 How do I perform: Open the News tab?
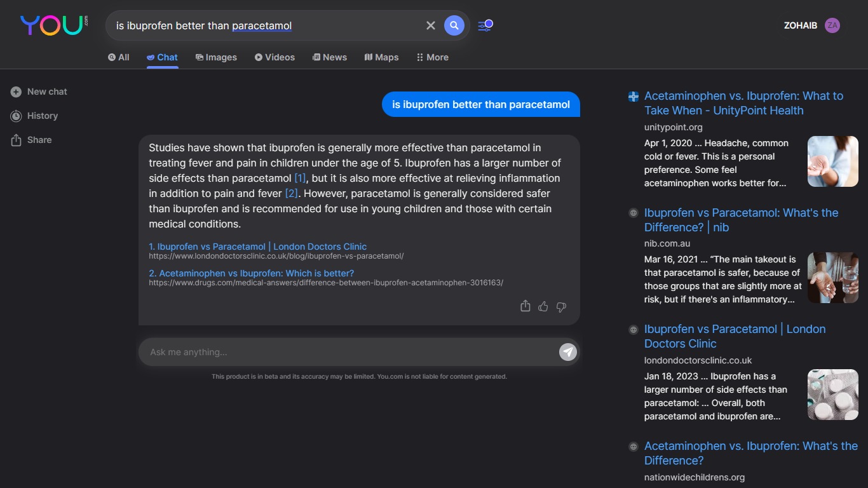(329, 57)
